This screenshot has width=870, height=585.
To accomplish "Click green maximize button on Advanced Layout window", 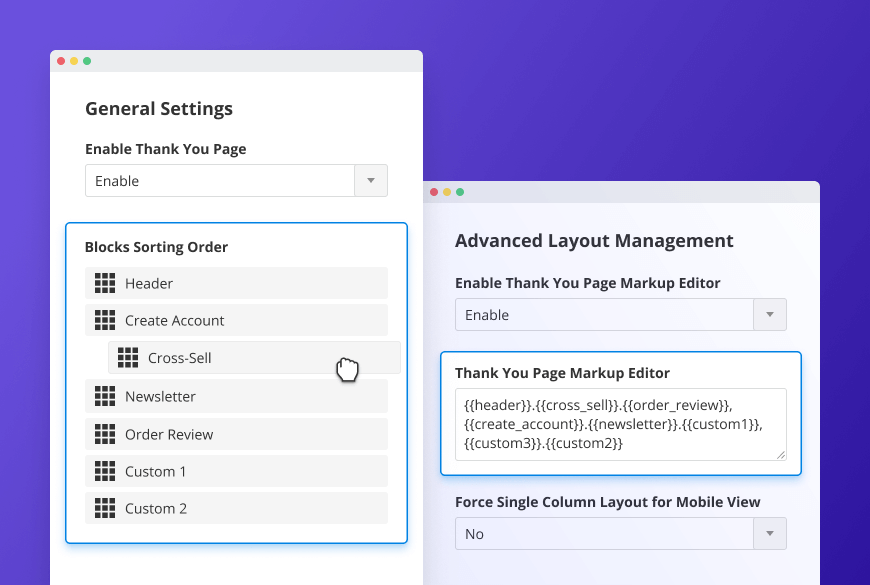I will pos(459,192).
